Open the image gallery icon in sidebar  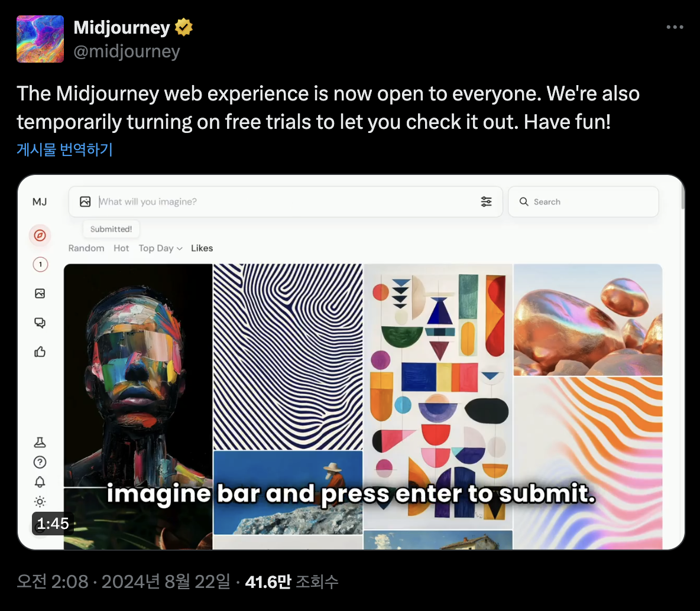tap(40, 293)
